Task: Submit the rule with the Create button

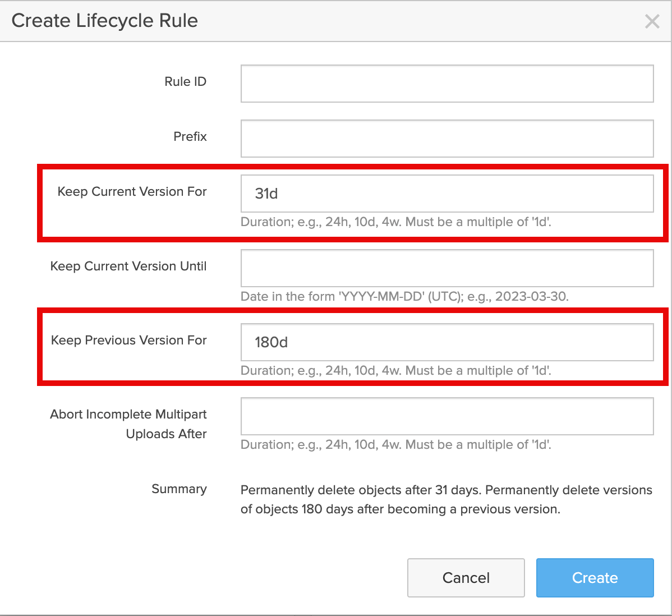Action: pos(595,578)
